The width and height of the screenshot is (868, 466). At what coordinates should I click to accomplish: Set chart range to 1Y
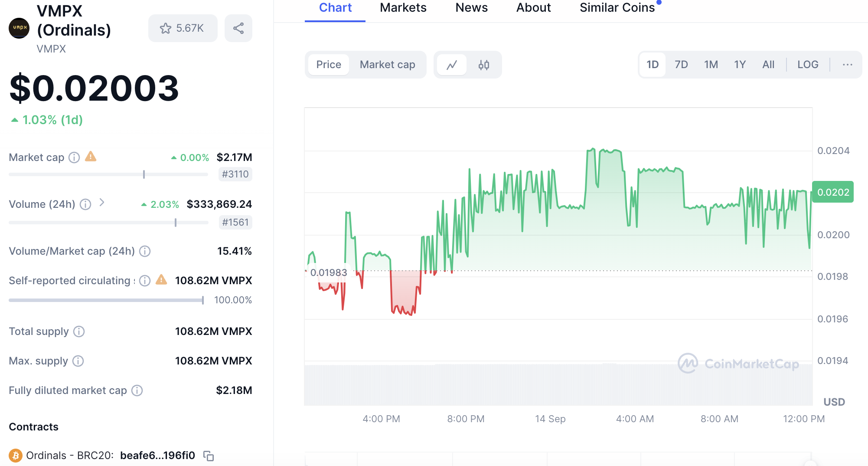pos(740,65)
